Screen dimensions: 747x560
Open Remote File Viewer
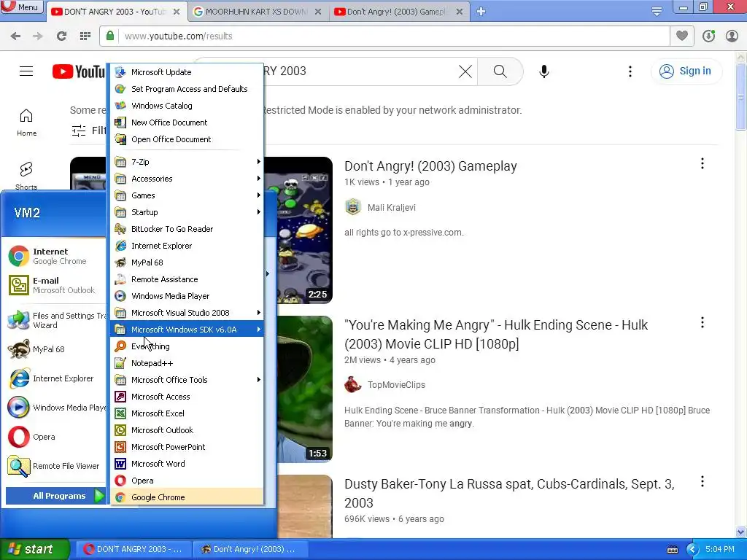(x=55, y=466)
